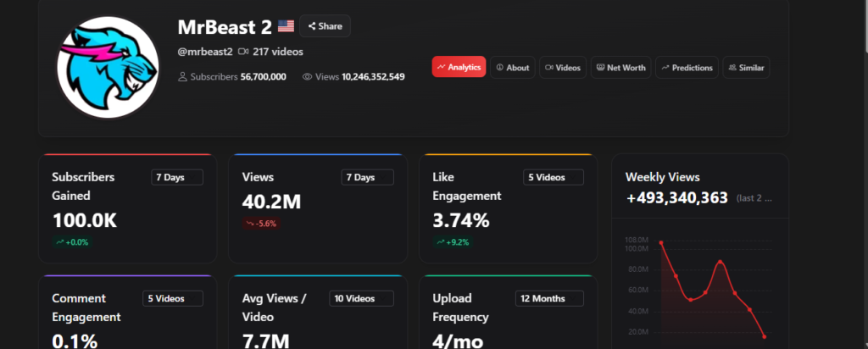The image size is (868, 349).
Task: Click the video camera icon near 217 videos
Action: point(243,52)
